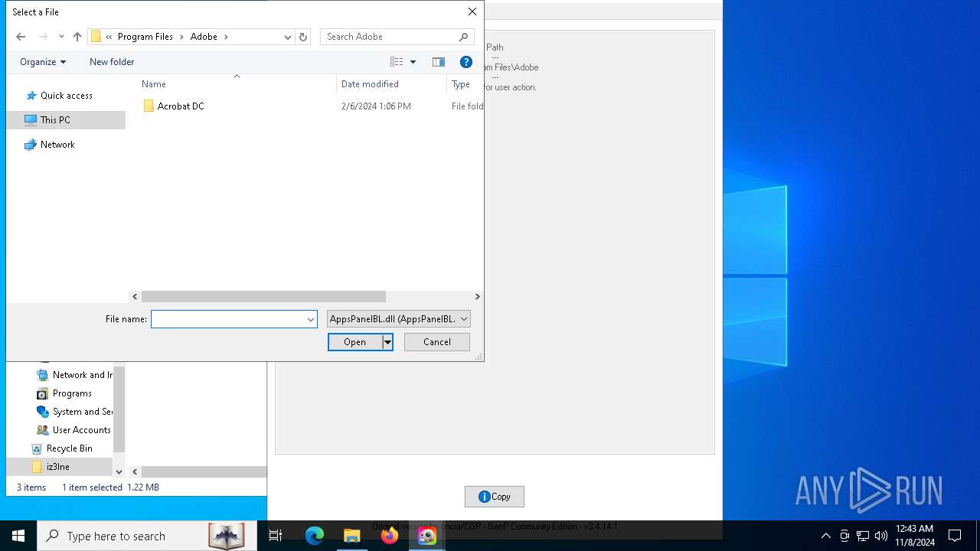Open the volume tray icon
This screenshot has width=980, height=551.
(881, 536)
